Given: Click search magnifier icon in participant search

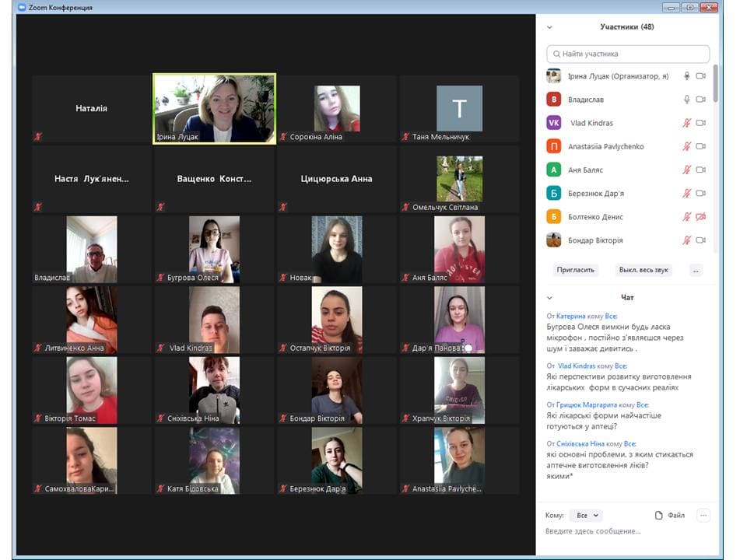Looking at the screenshot, I should pos(556,54).
